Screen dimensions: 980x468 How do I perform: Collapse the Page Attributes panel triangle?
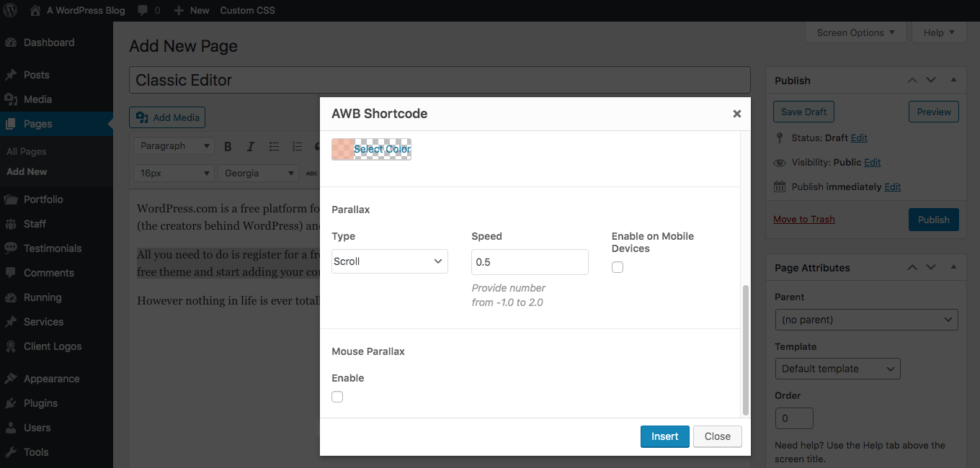[x=953, y=268]
